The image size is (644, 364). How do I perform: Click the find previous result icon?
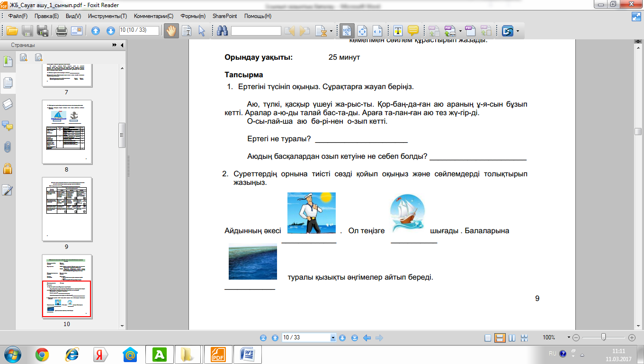click(x=290, y=31)
